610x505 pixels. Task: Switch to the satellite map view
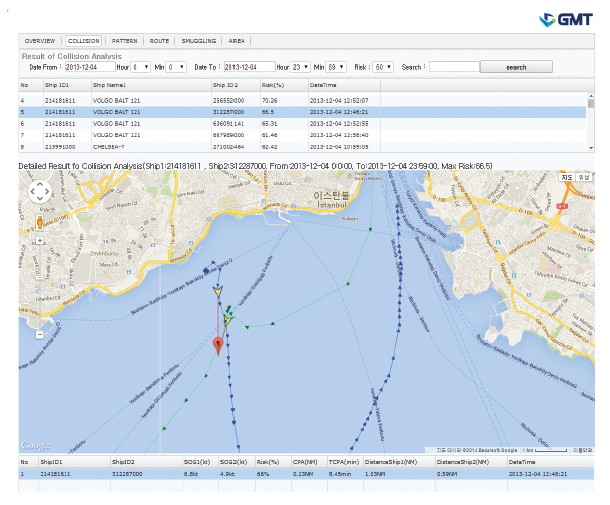[x=582, y=177]
